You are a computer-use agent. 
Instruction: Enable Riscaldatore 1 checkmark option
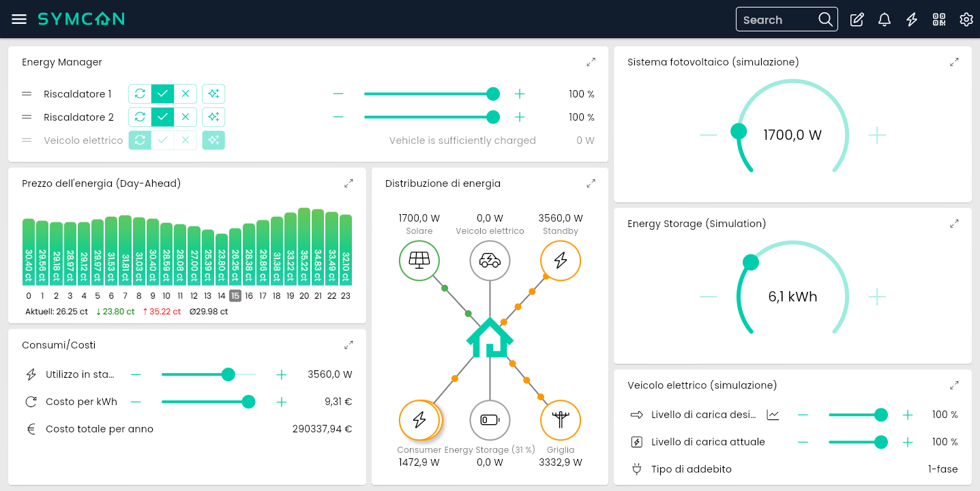click(x=162, y=94)
